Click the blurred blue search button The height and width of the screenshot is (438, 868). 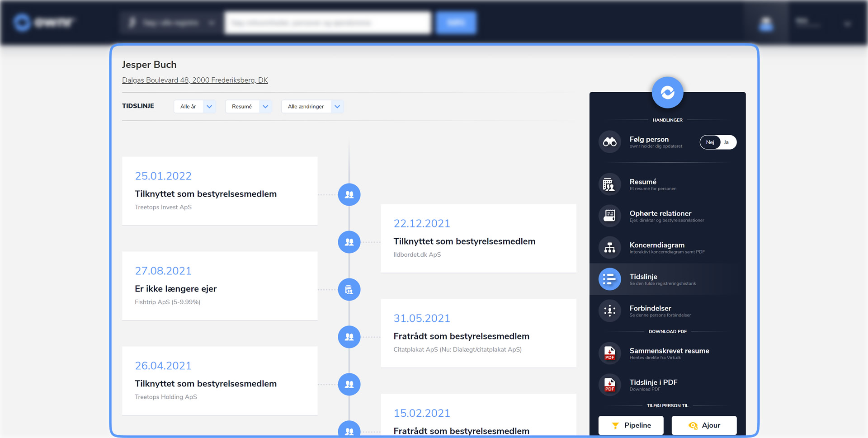(x=456, y=23)
